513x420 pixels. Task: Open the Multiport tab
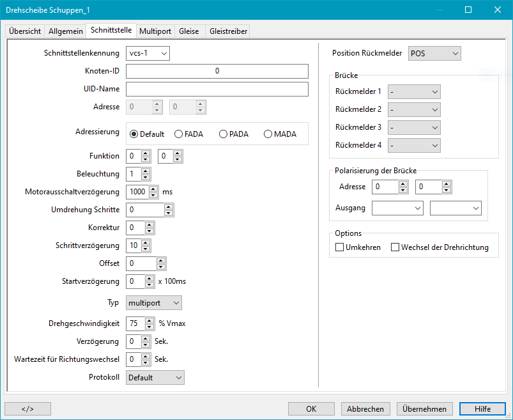pyautogui.click(x=155, y=31)
